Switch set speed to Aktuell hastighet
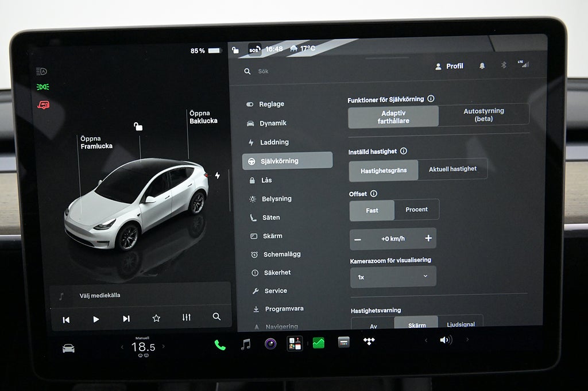This screenshot has width=588, height=391. pos(452,169)
